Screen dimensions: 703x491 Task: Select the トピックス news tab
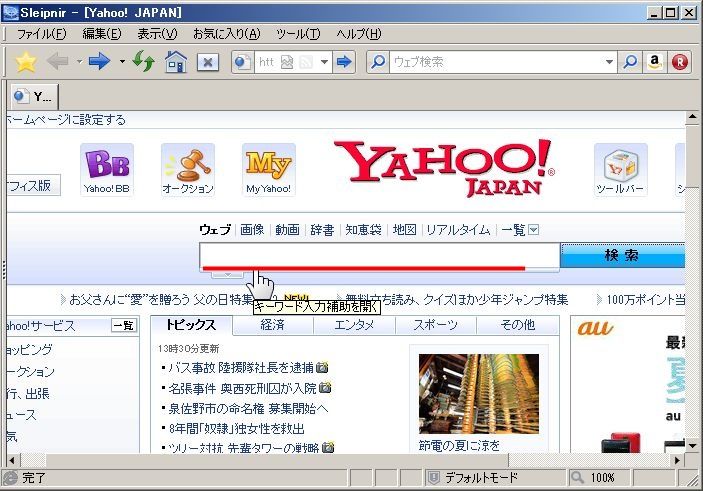(191, 325)
